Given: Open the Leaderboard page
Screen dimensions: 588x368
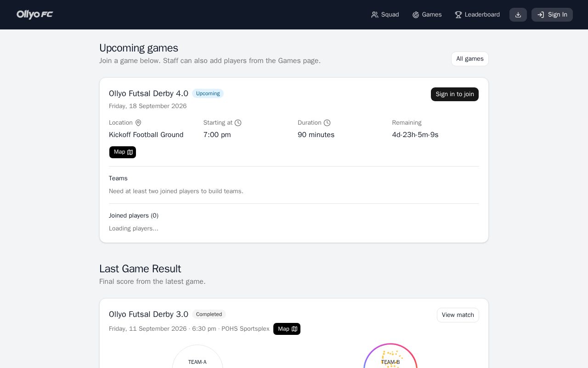Looking at the screenshot, I should (477, 15).
